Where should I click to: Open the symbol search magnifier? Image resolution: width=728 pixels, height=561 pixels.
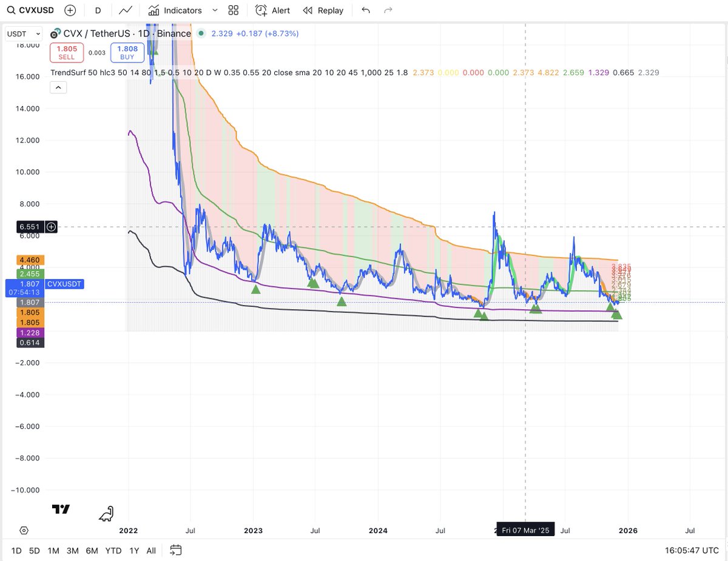[10, 10]
